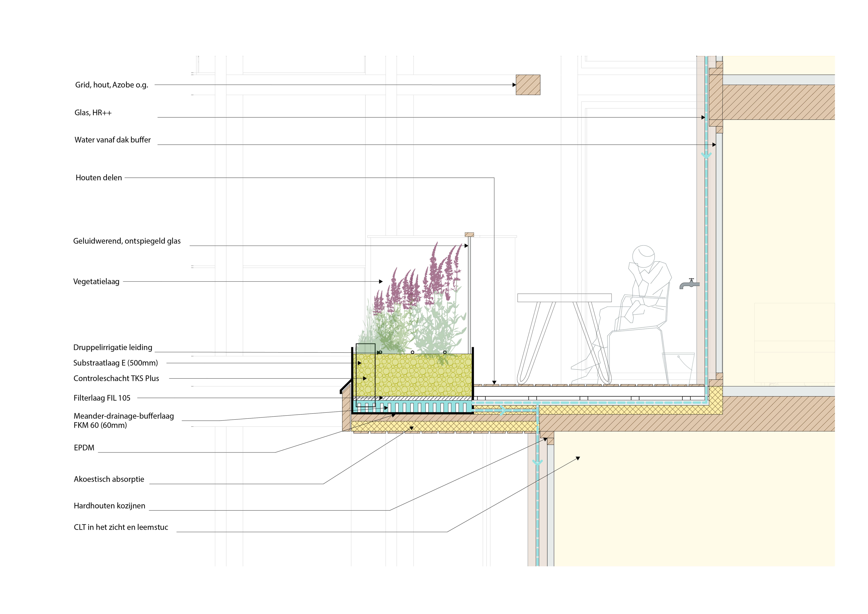Click the 'FKM 60 (60mm)' text line
The height and width of the screenshot is (614, 868).
(x=100, y=425)
